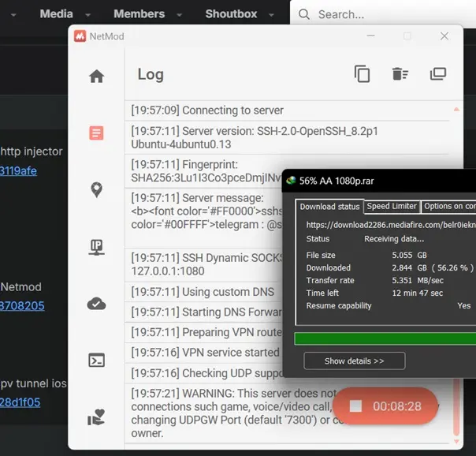The height and width of the screenshot is (456, 476).
Task: Click the log scroll down arrow
Action: point(456,441)
